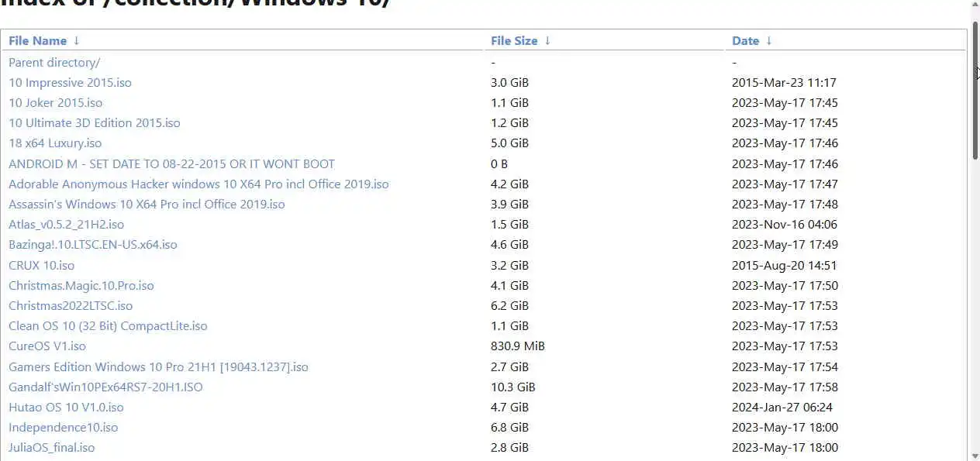This screenshot has height=461, width=980.
Task: Click date 2023-Nov-16 04:06
Action: [x=785, y=225]
